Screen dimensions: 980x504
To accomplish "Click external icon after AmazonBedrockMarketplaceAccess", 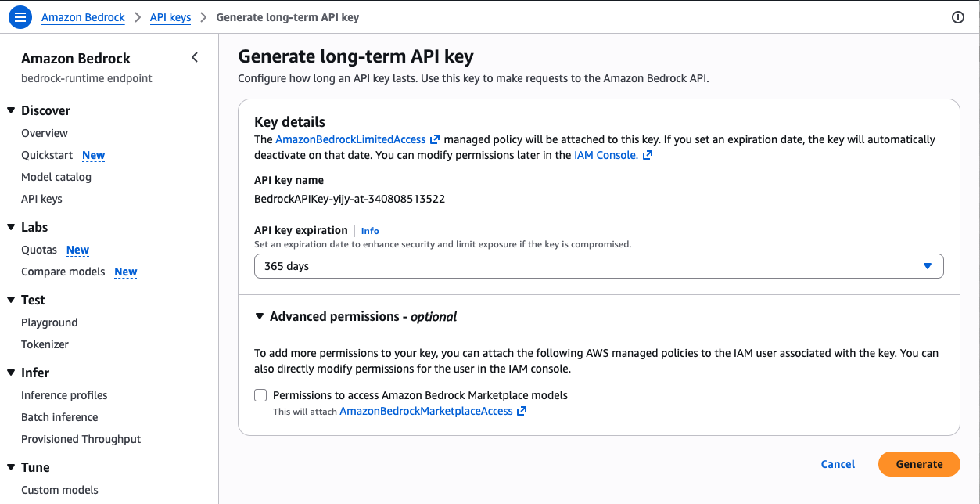I will pyautogui.click(x=522, y=411).
